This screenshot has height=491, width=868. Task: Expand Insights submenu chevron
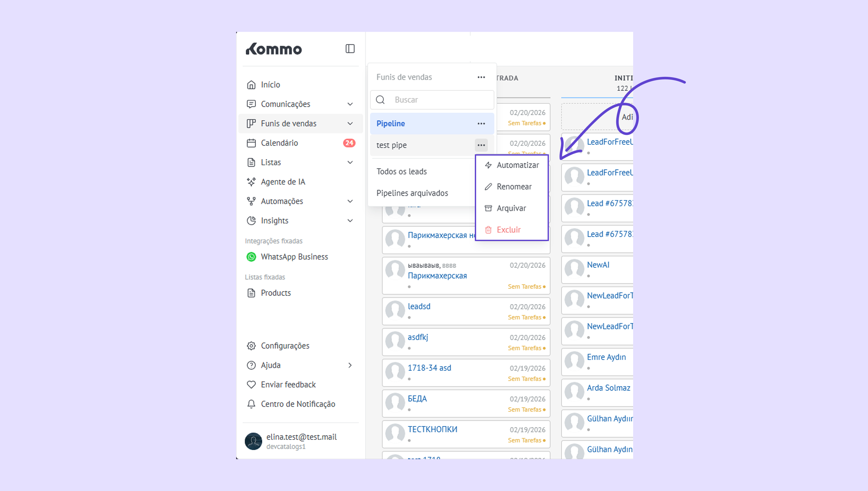tap(350, 221)
